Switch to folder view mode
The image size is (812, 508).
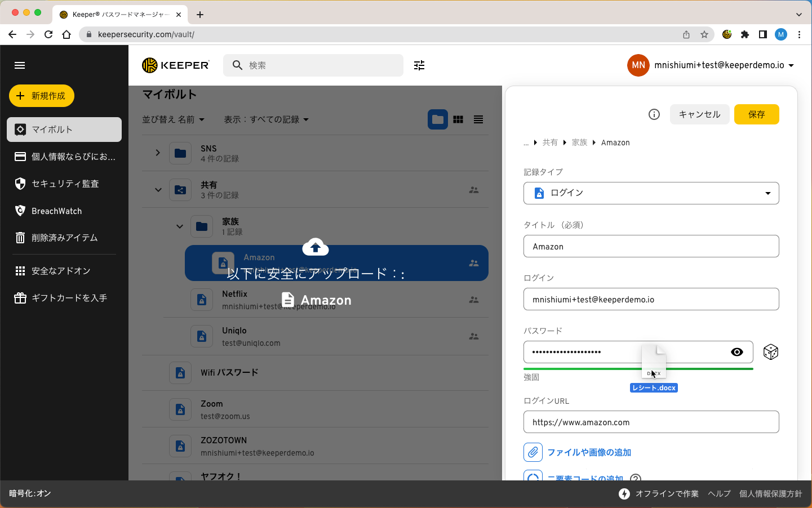437,119
